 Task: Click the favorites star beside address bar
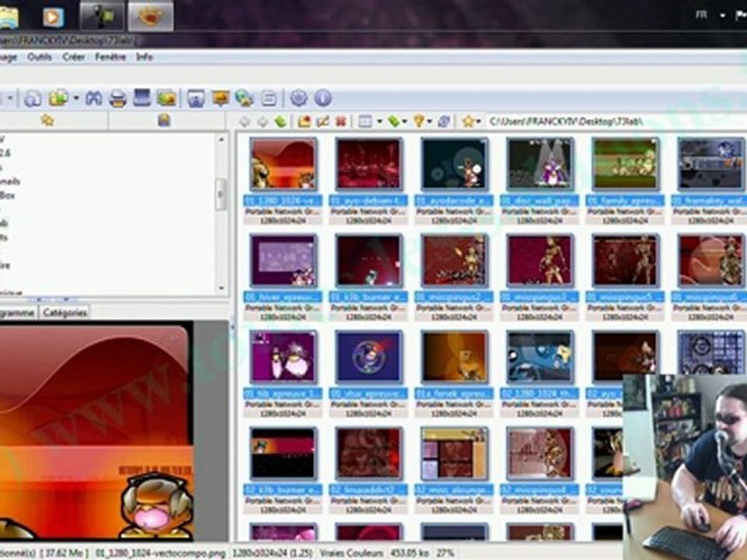[468, 122]
